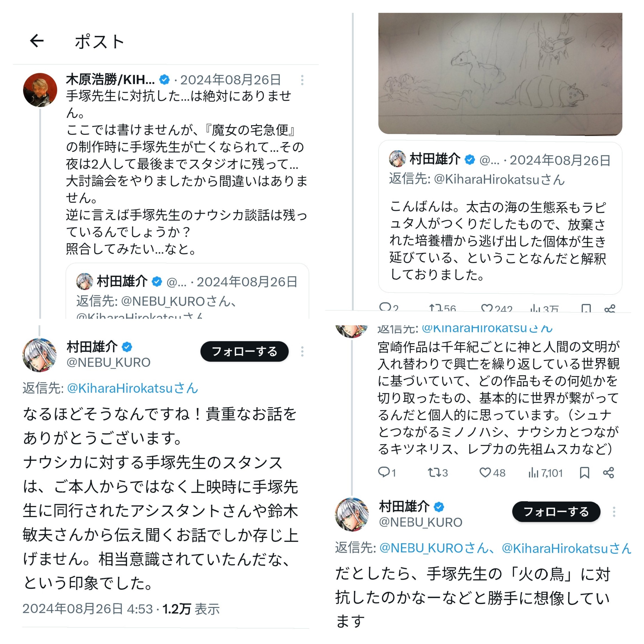Image resolution: width=644 pixels, height=644 pixels.
Task: Bookmark the post with 48 likes
Action: coord(584,472)
